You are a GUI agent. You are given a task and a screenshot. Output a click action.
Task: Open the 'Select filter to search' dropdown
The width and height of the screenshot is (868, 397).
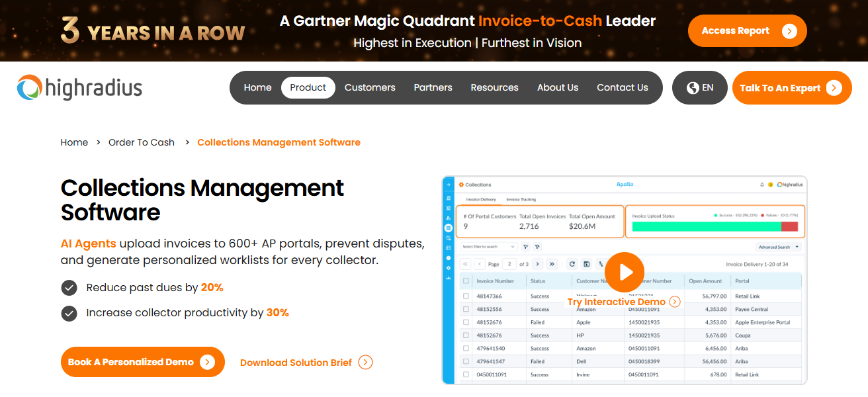tap(489, 247)
